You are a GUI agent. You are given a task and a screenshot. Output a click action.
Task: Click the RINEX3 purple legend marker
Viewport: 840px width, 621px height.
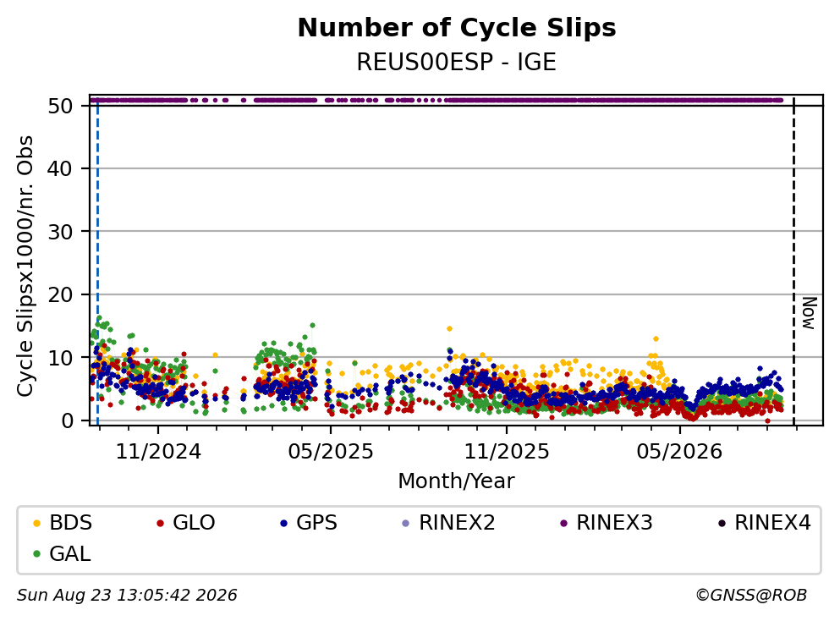(563, 523)
